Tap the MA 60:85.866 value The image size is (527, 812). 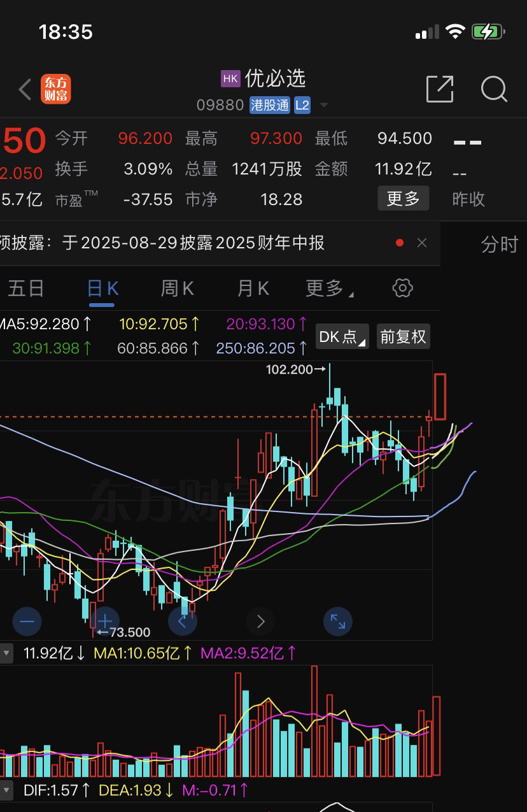pyautogui.click(x=159, y=348)
